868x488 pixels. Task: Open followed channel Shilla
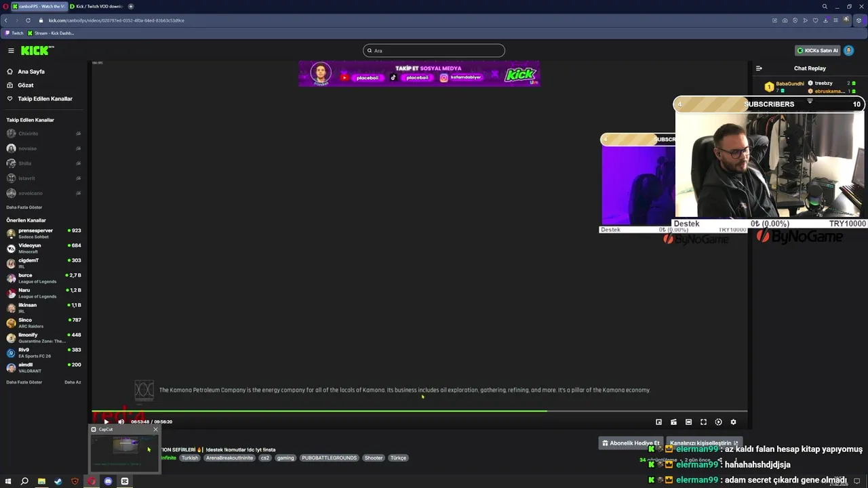43,163
